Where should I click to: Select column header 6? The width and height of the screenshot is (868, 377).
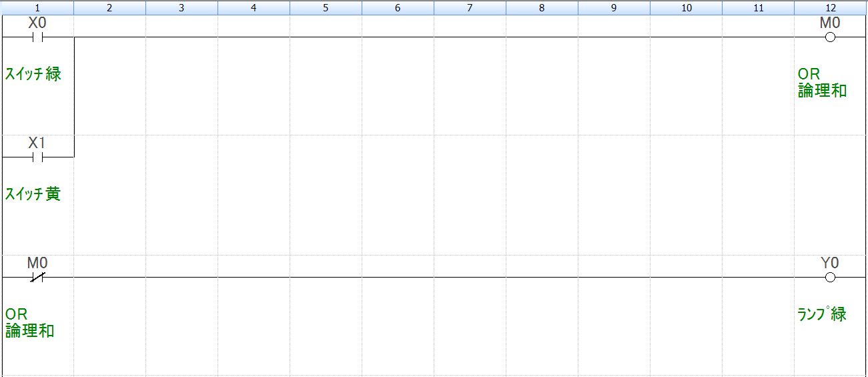click(x=398, y=8)
